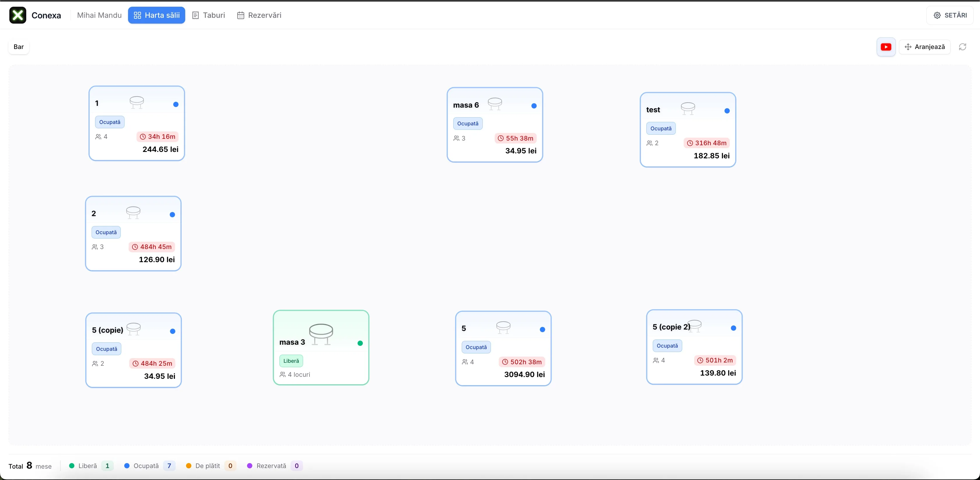Click the table icon on card 5
Screen dimensions: 980x480
(x=503, y=327)
